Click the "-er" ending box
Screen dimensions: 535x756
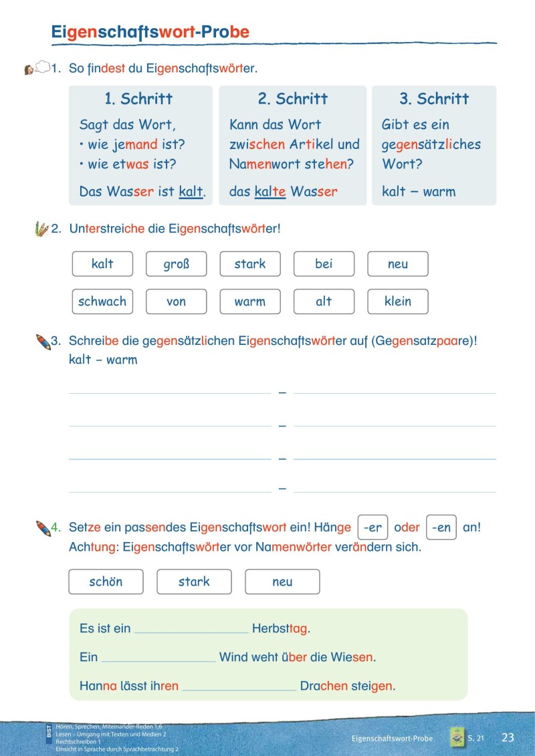click(372, 527)
